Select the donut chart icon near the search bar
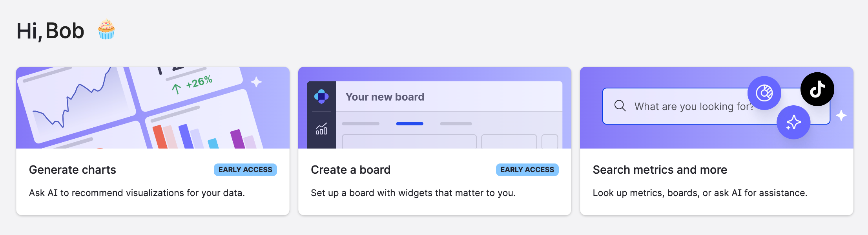The image size is (868, 235). coord(764,94)
